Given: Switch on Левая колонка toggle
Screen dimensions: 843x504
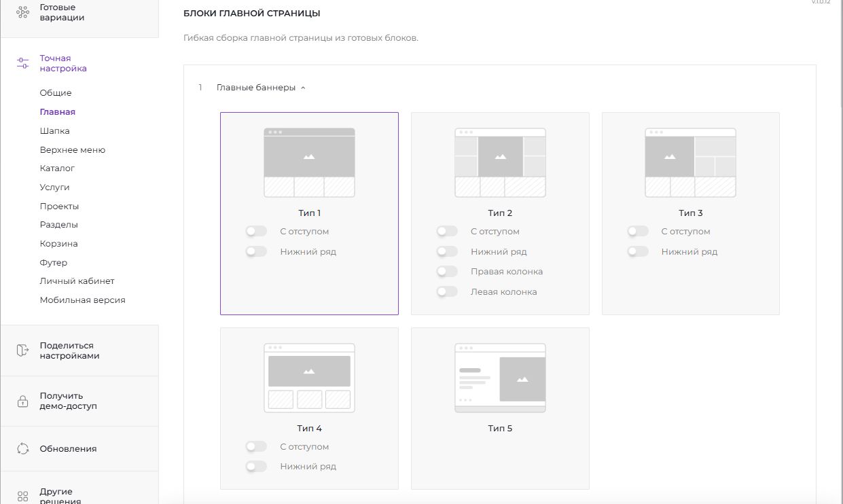Looking at the screenshot, I should click(x=447, y=292).
